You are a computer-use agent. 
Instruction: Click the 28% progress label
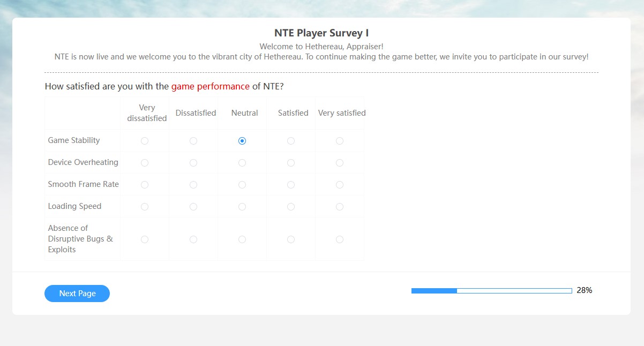pyautogui.click(x=585, y=290)
